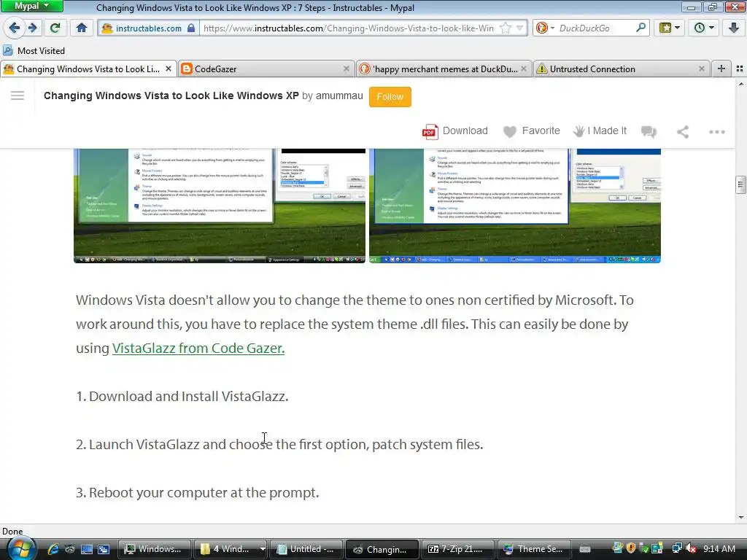Click the keyboard icon in the taskbar
Image resolution: width=747 pixels, height=560 pixels.
tap(586, 550)
